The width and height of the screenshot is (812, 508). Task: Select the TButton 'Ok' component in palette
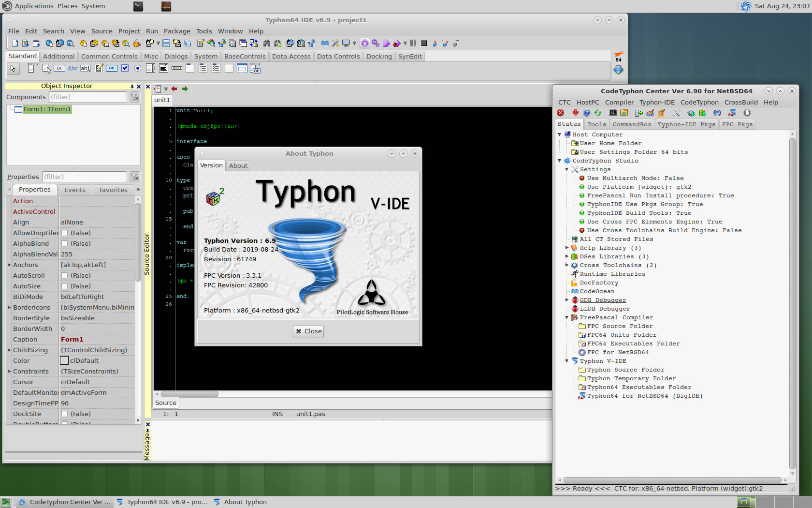(59, 68)
